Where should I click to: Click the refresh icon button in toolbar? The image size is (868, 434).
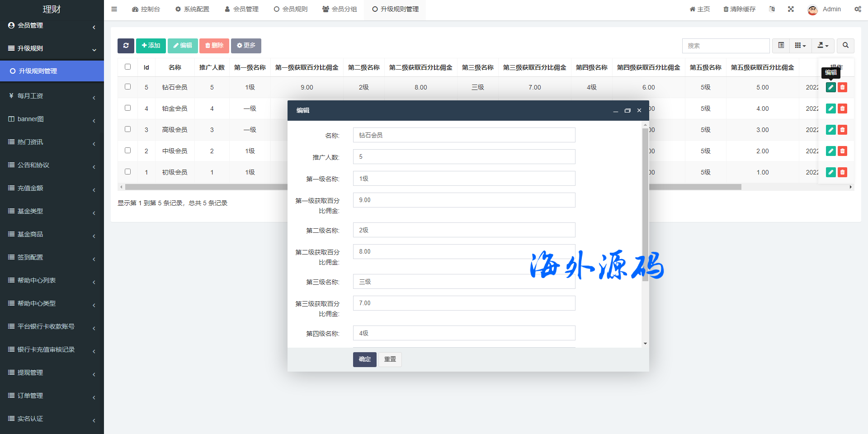click(x=126, y=46)
